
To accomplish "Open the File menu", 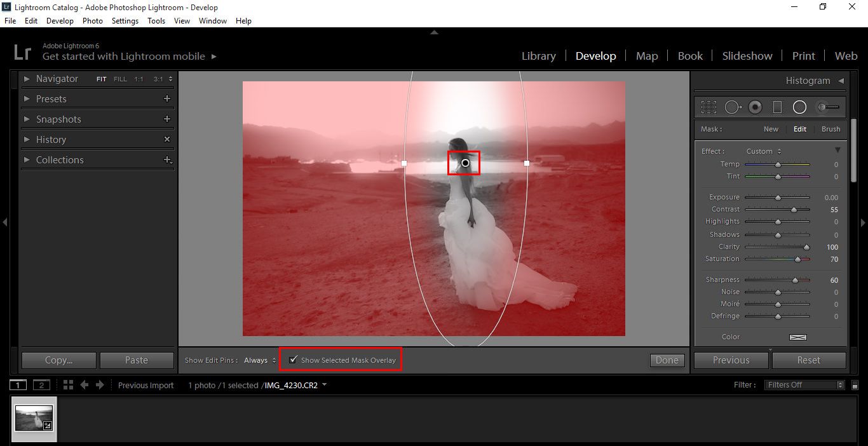I will tap(10, 21).
